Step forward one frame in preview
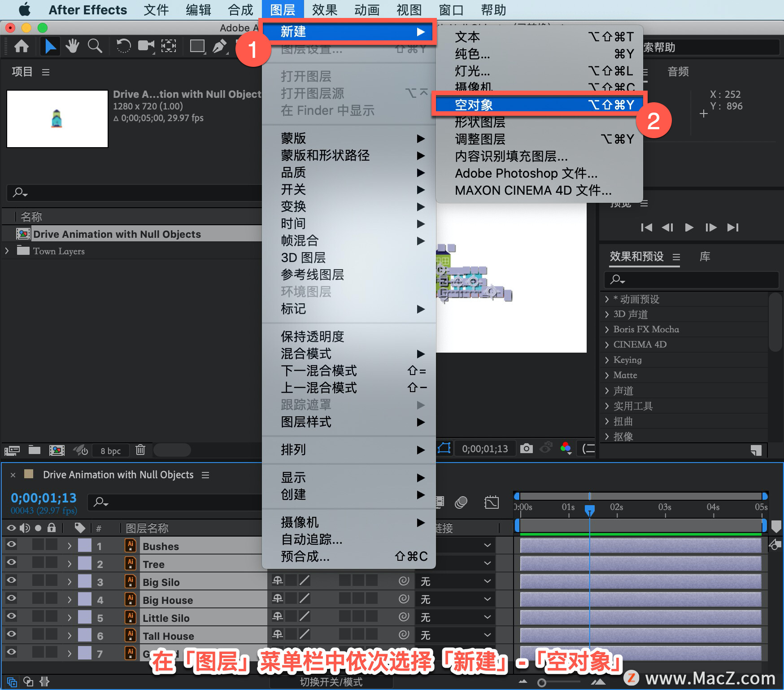The image size is (784, 690). tap(711, 227)
